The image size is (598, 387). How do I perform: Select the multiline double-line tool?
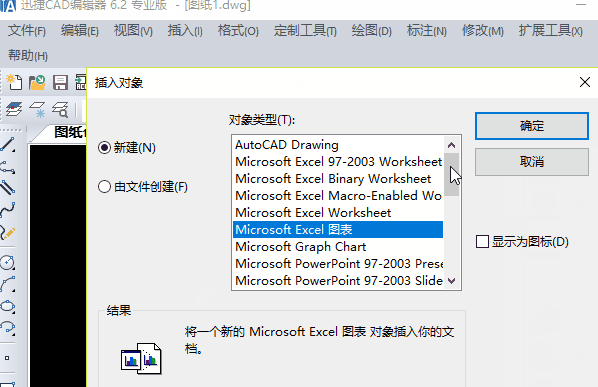(x=8, y=188)
